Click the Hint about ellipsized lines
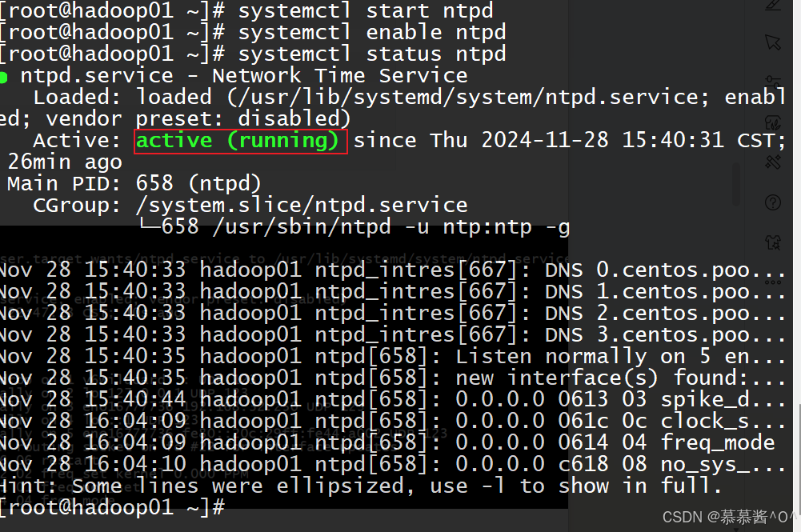 [360, 486]
